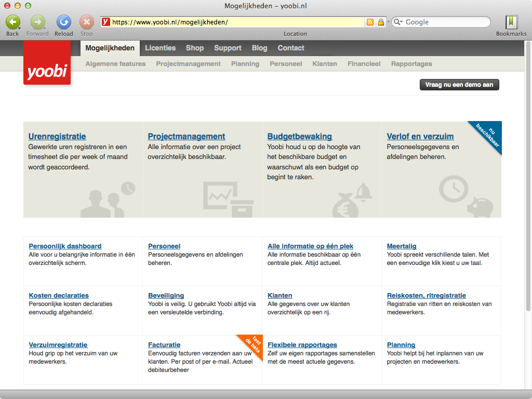
Task: Open the 'Verlof en verzuim' link
Action: [420, 137]
